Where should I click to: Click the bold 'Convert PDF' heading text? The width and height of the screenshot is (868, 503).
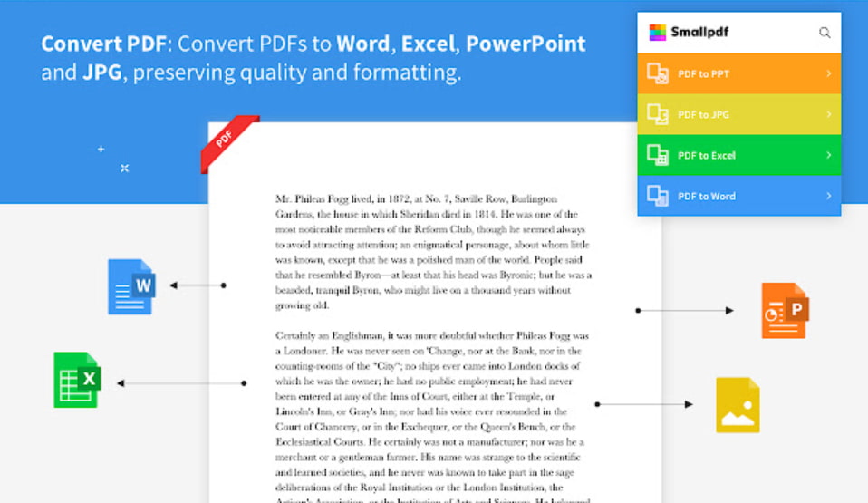[x=103, y=44]
